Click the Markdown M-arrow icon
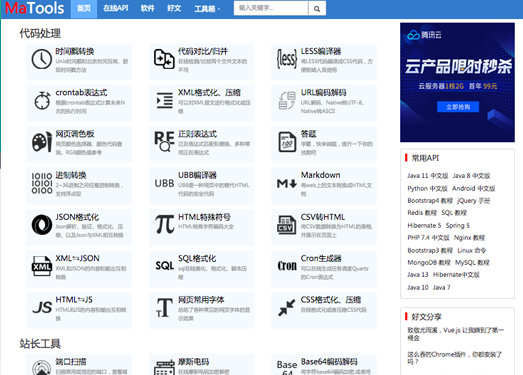Screen dimensions: 523x375 [287, 183]
